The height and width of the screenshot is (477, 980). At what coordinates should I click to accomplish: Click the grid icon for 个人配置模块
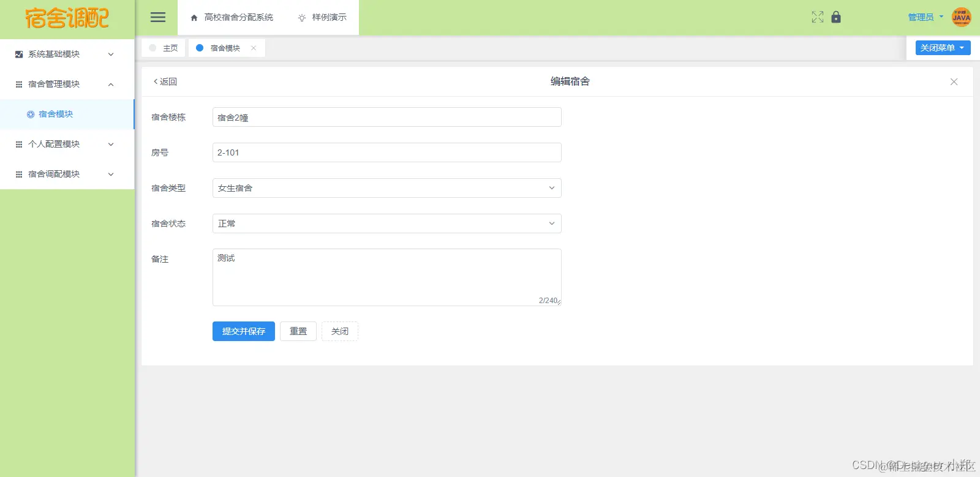[19, 145]
